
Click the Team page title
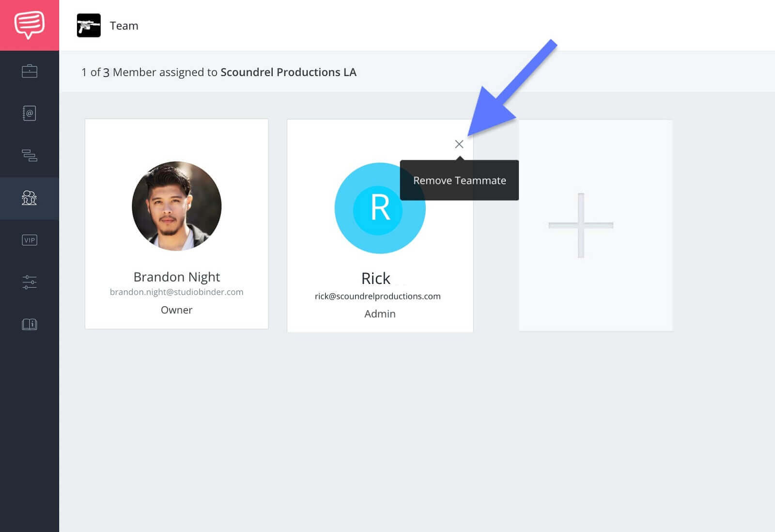124,26
